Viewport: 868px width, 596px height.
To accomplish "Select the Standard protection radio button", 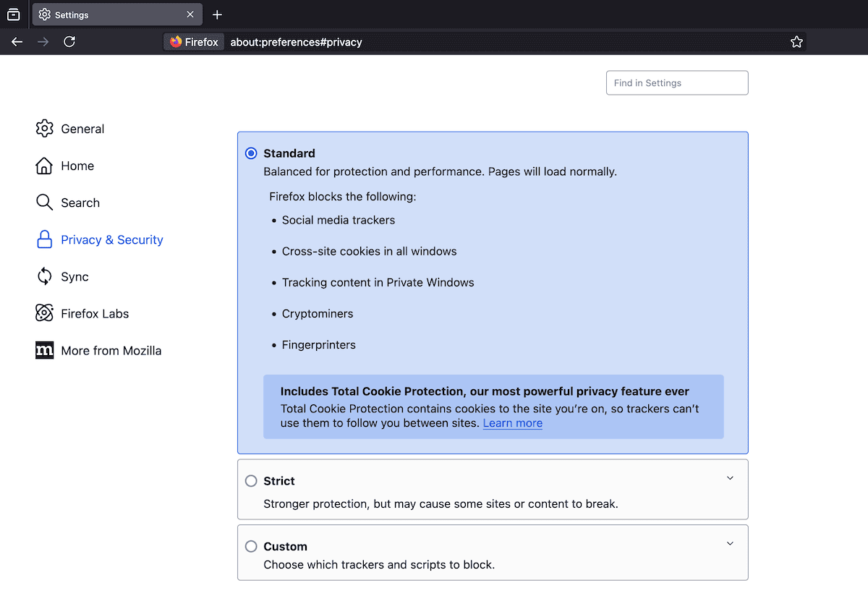I will pyautogui.click(x=251, y=153).
